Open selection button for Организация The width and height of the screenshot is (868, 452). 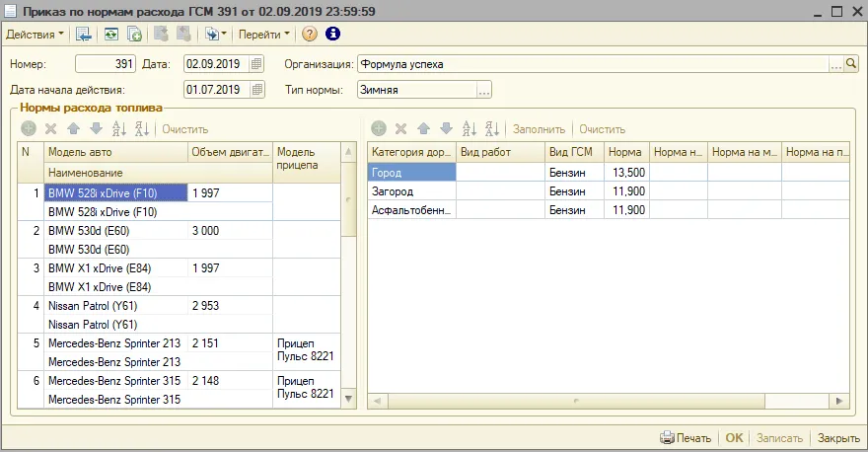coord(835,64)
